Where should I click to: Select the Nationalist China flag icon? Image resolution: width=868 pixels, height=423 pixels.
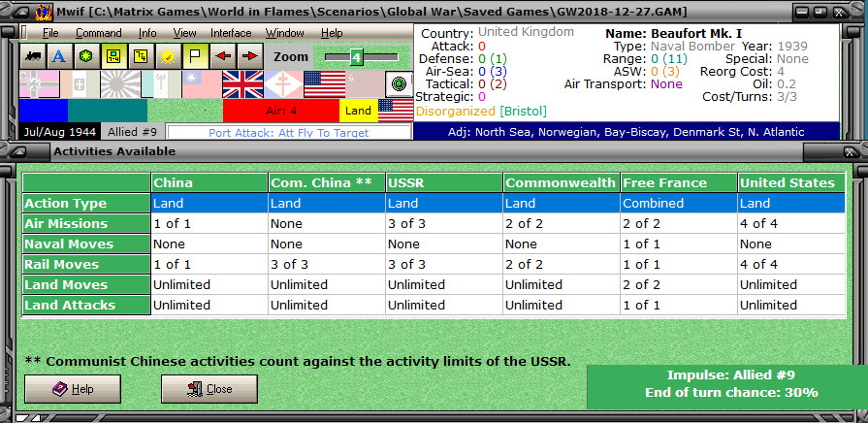click(x=202, y=84)
